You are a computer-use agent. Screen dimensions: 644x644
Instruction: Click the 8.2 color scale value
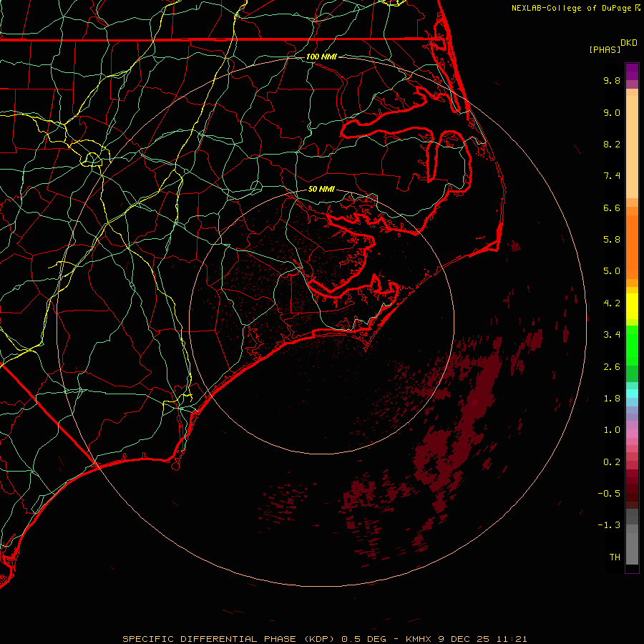pyautogui.click(x=612, y=144)
